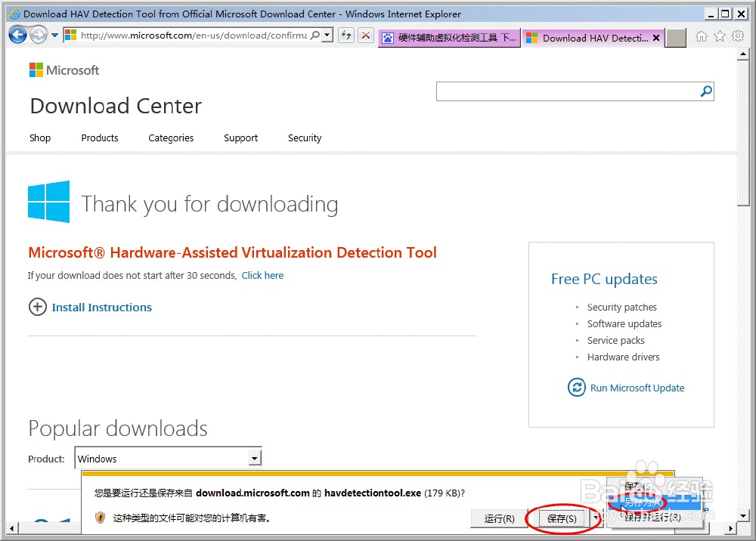Click the 'Hardware drivers' list item

pyautogui.click(x=624, y=357)
